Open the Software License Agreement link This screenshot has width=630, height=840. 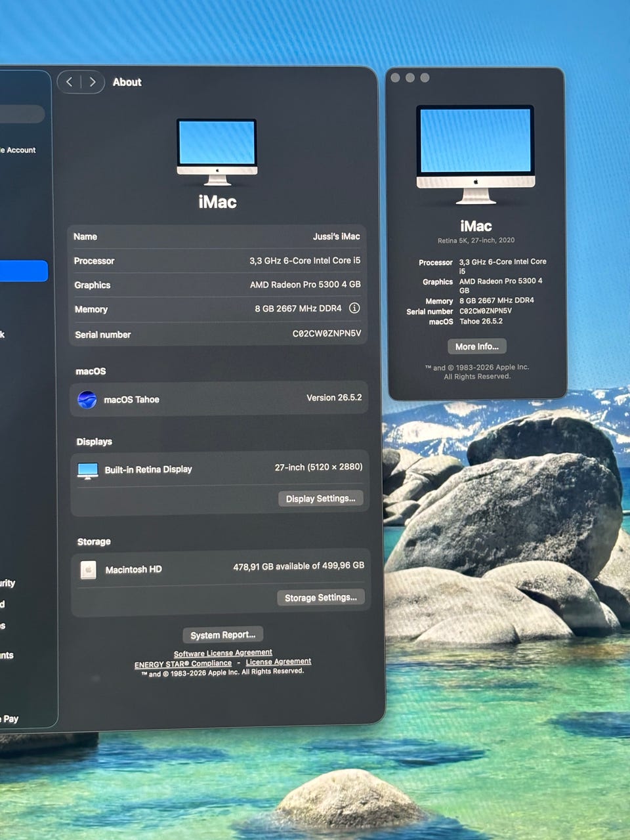[223, 653]
